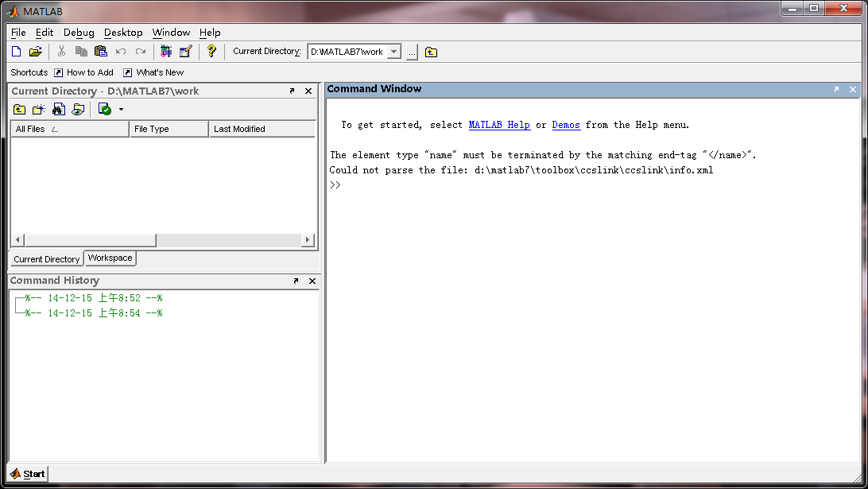
Task: Minimize the MATLAB window
Action: tap(792, 8)
